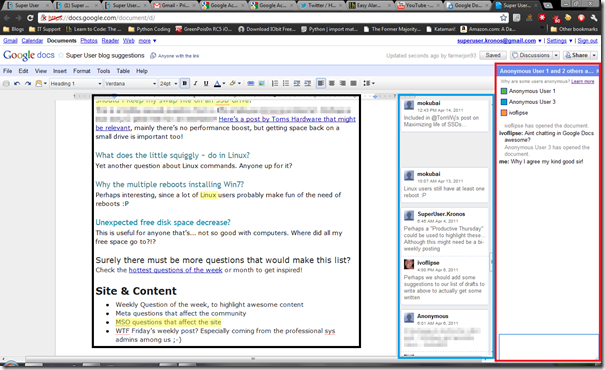The image size is (605, 370).
Task: Open the Python Coding bookmarks folder
Action: (x=149, y=29)
